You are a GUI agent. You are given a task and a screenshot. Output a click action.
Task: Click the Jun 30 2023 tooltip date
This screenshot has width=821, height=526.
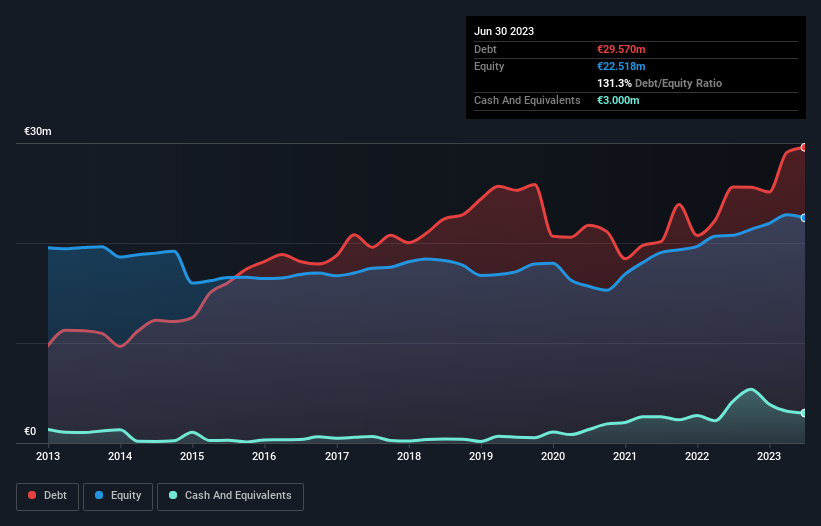[504, 31]
